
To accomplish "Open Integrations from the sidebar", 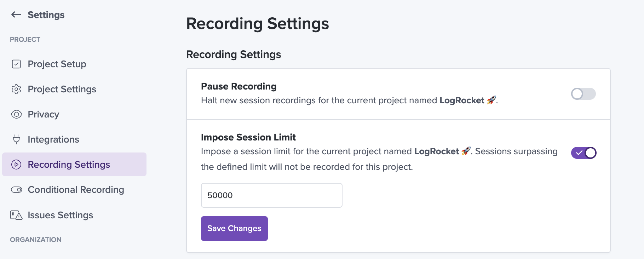I will 53,139.
